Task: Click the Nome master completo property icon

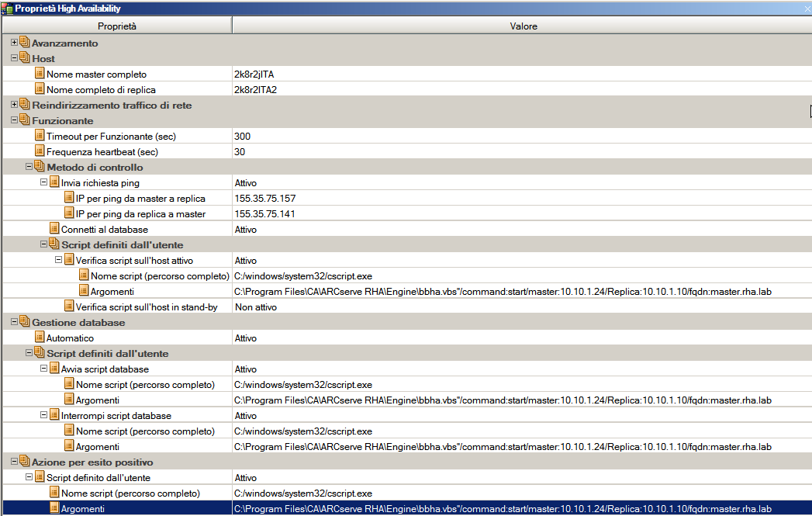Action: point(40,74)
